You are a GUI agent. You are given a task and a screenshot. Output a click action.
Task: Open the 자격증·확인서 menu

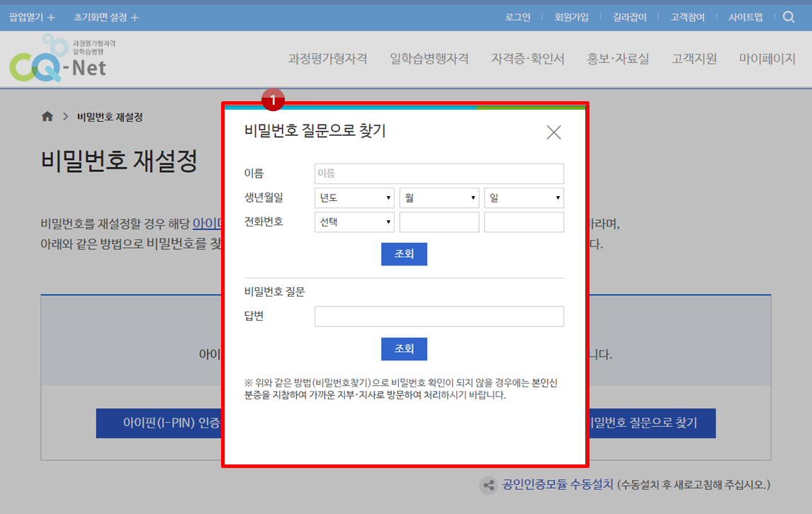528,59
